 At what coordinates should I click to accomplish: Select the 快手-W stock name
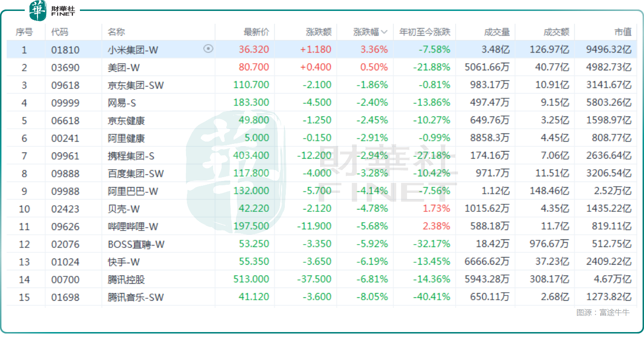[x=124, y=262]
